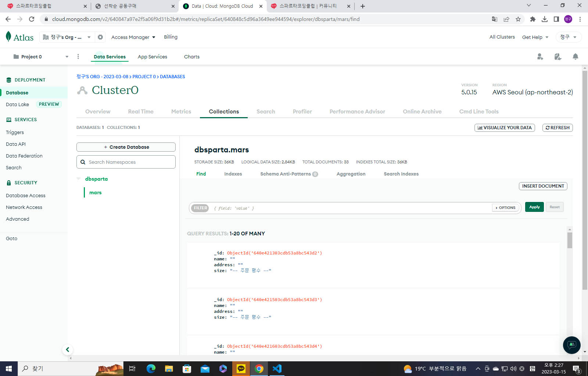Click INSERT DOCUMENT button
588x376 pixels.
coord(543,186)
